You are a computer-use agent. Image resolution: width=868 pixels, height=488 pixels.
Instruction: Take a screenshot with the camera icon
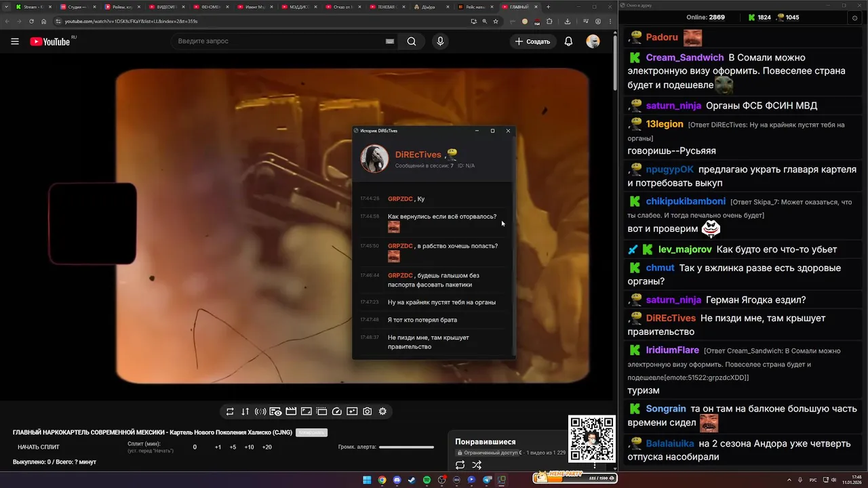(x=367, y=411)
